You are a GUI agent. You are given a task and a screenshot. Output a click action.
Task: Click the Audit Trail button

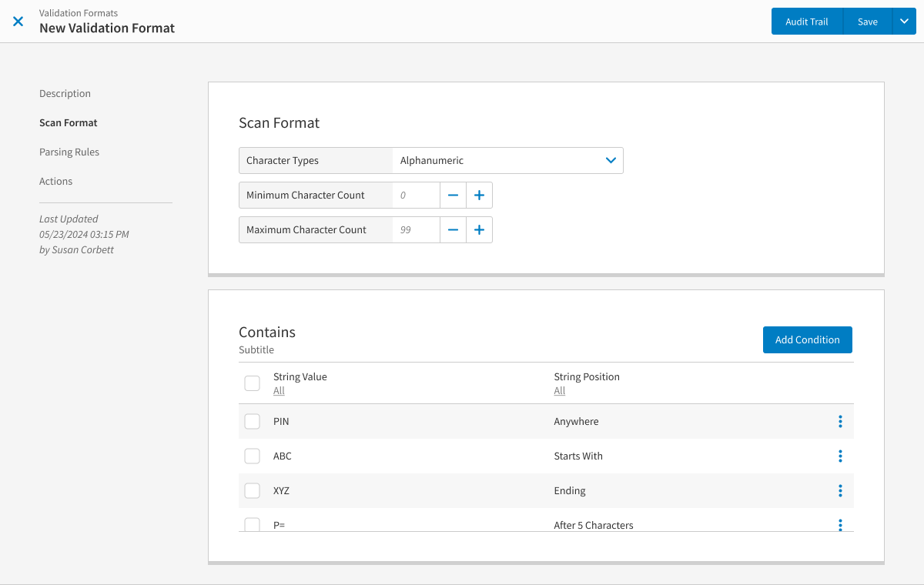[x=806, y=22]
